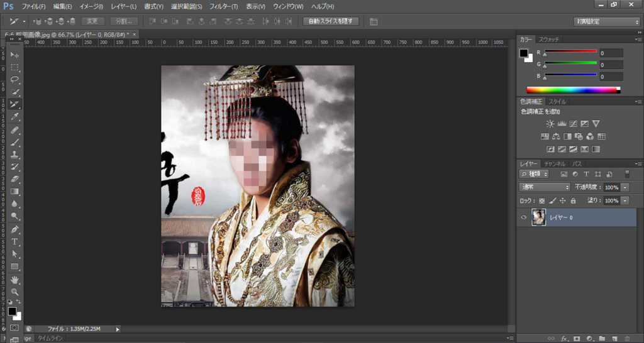Screen dimensions: 644x343
Task: Expand status bar info arrow
Action: 118,329
